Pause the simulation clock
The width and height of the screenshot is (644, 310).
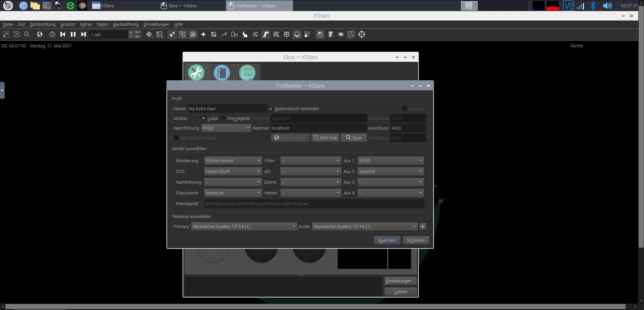coord(73,34)
